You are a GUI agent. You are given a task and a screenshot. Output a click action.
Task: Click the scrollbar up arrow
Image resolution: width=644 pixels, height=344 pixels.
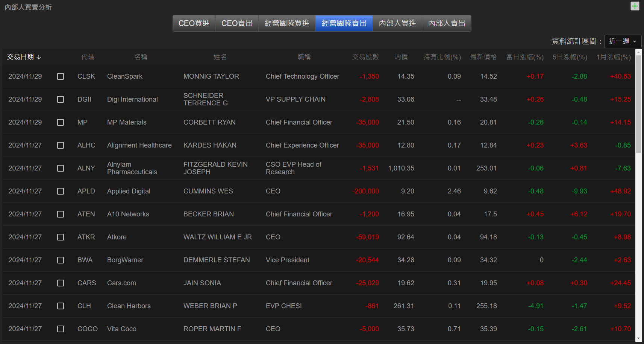(638, 52)
